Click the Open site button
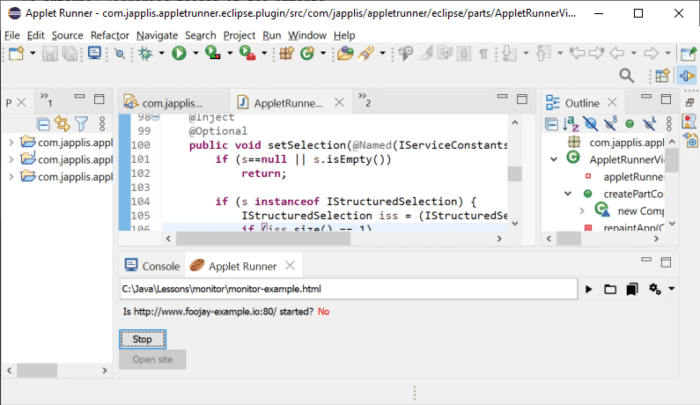The height and width of the screenshot is (405, 700). click(153, 359)
